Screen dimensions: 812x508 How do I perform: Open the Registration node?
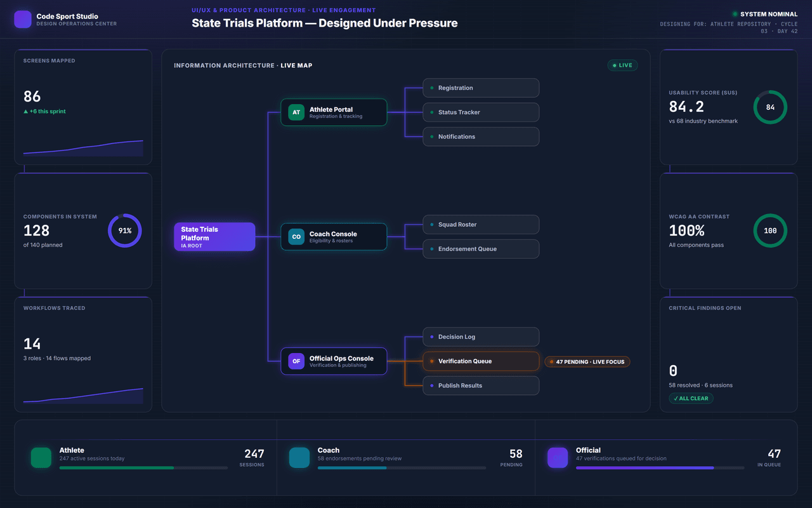481,88
